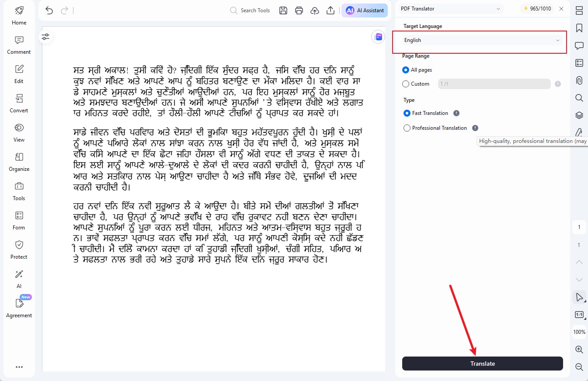
Task: Select the All pages radio button
Action: tap(405, 70)
